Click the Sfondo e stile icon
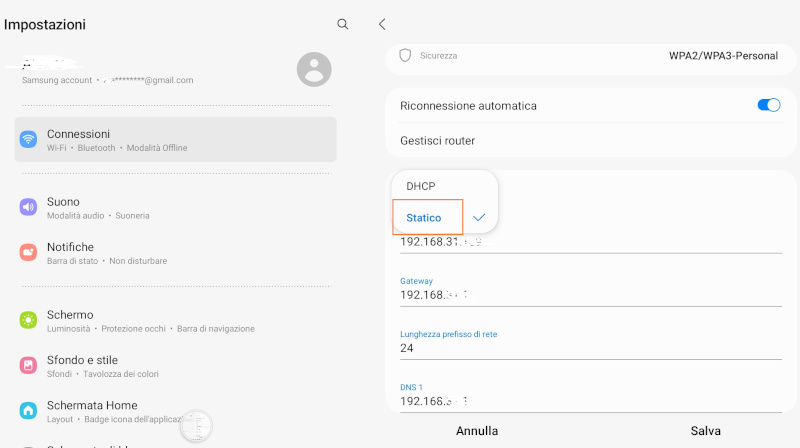This screenshot has width=800, height=448. [28, 365]
